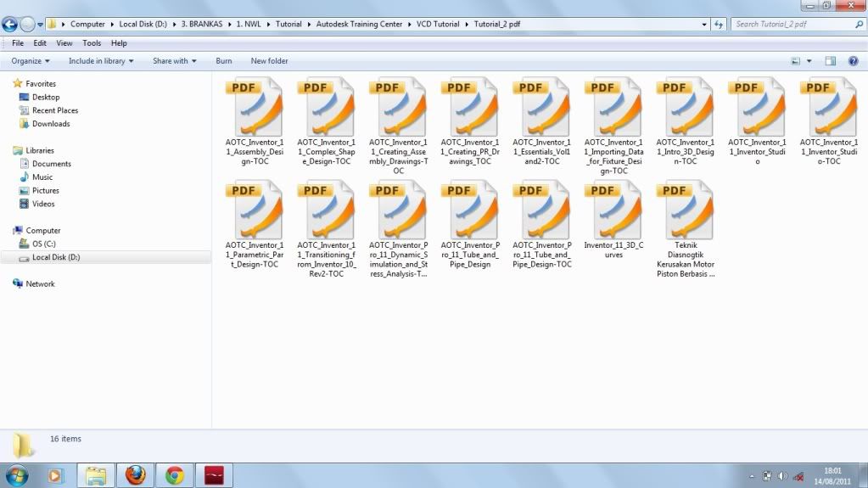This screenshot has height=488, width=868.
Task: Open the File menu
Action: (18, 43)
